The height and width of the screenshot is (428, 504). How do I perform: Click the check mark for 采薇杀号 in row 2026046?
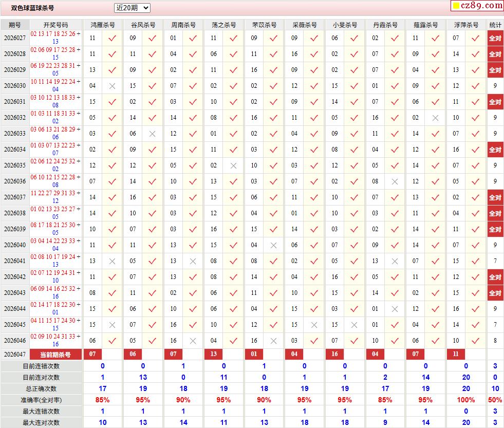click(x=314, y=341)
